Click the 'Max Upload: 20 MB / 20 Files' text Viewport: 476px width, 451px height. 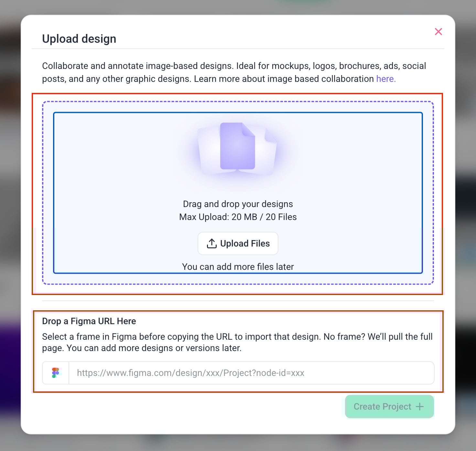click(238, 217)
